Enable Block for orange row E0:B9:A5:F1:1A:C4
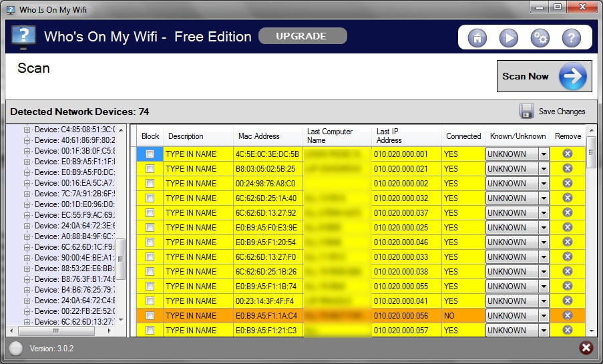 [150, 316]
